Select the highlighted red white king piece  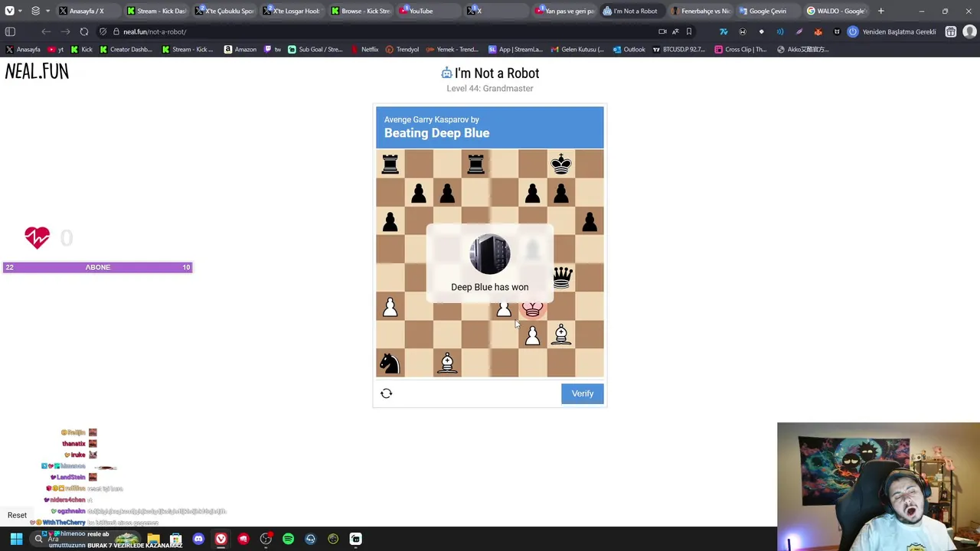click(x=532, y=308)
